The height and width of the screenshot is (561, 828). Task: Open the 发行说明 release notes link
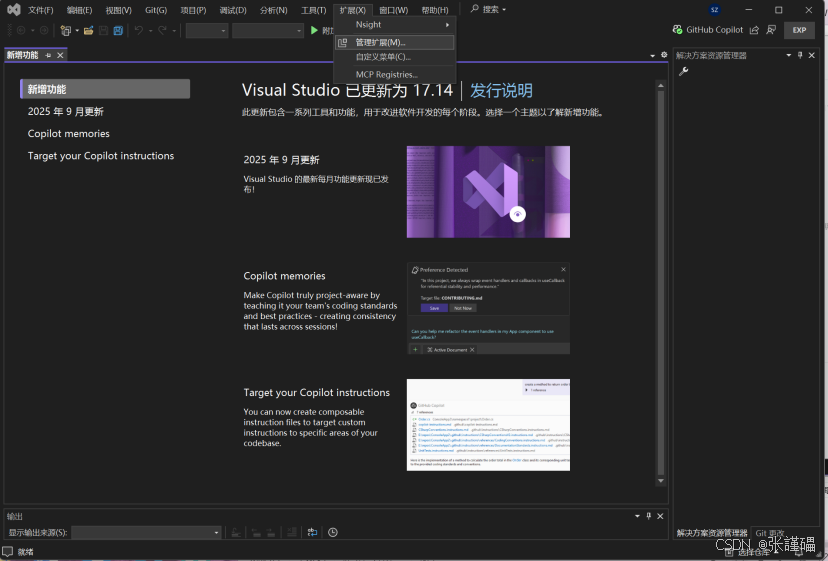click(501, 90)
